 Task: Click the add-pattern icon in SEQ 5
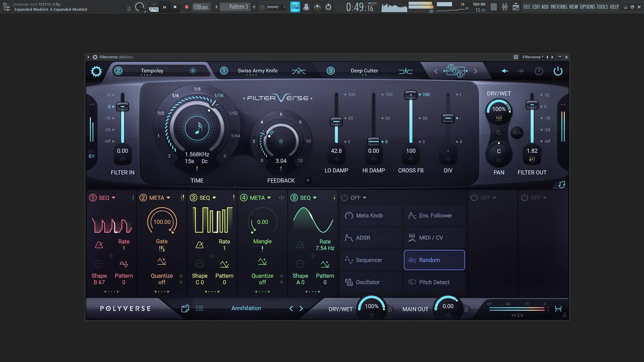pyautogui.click(x=325, y=264)
